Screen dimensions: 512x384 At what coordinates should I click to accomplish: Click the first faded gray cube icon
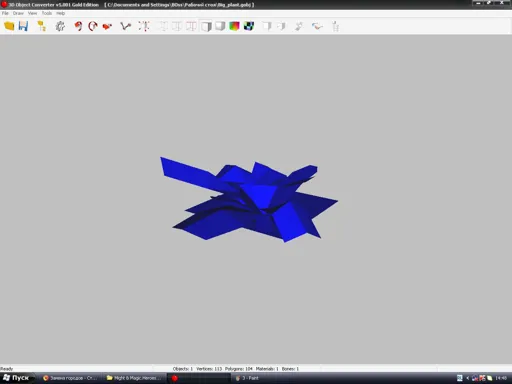267,26
